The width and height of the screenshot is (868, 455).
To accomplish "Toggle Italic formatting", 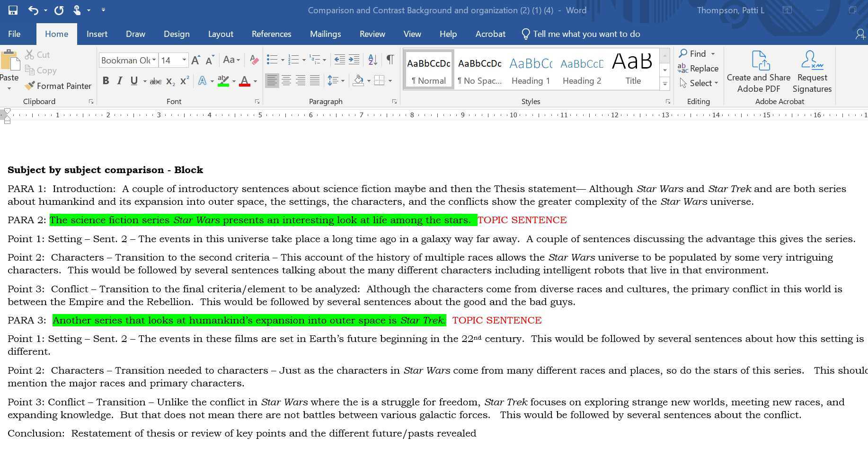I will 120,81.
